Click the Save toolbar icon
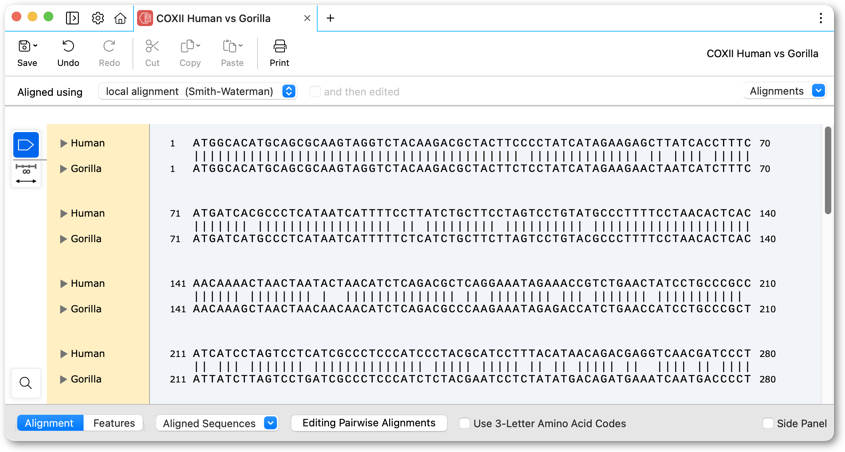The image size is (845, 452). pyautogui.click(x=24, y=46)
